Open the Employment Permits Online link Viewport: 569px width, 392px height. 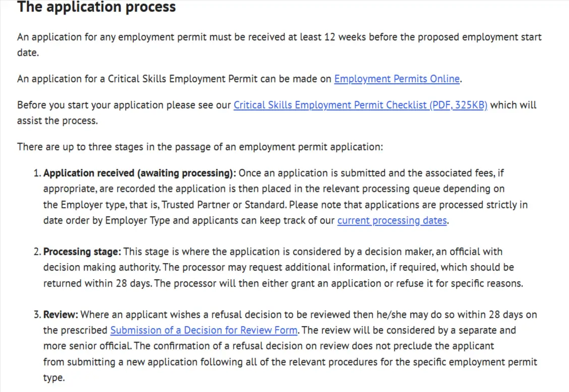397,79
